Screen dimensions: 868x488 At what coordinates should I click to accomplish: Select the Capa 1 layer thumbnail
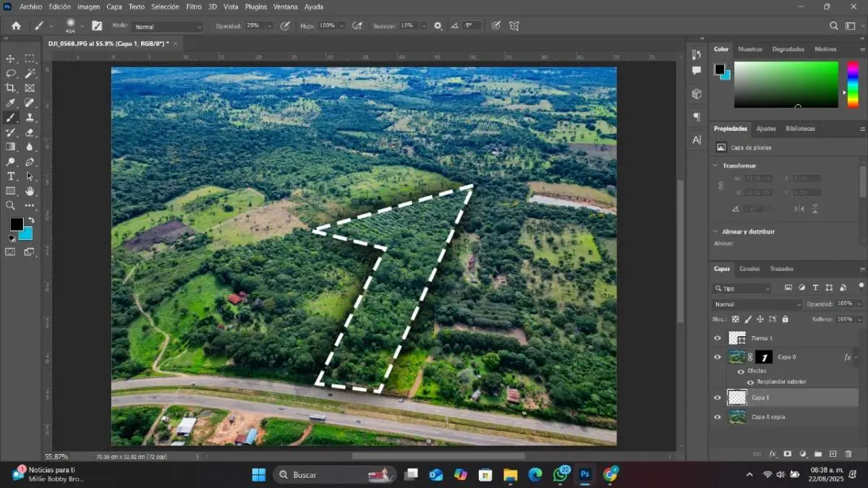(736, 398)
